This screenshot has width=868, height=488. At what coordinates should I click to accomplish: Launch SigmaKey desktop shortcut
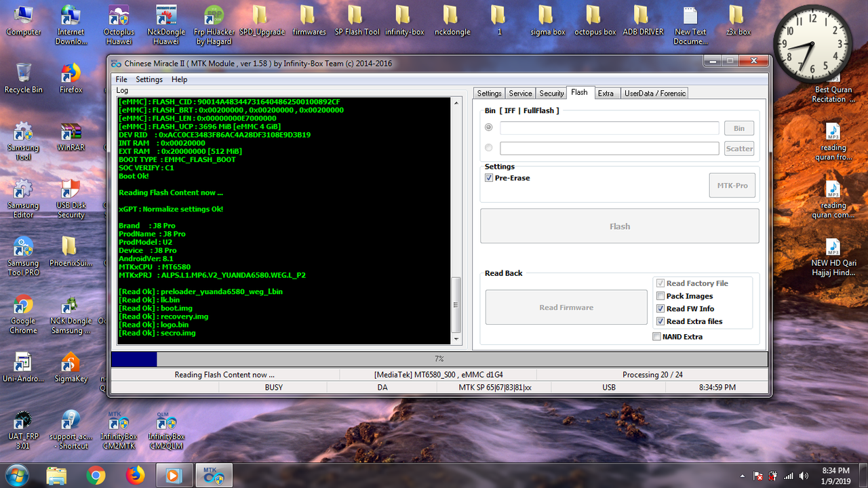[71, 368]
